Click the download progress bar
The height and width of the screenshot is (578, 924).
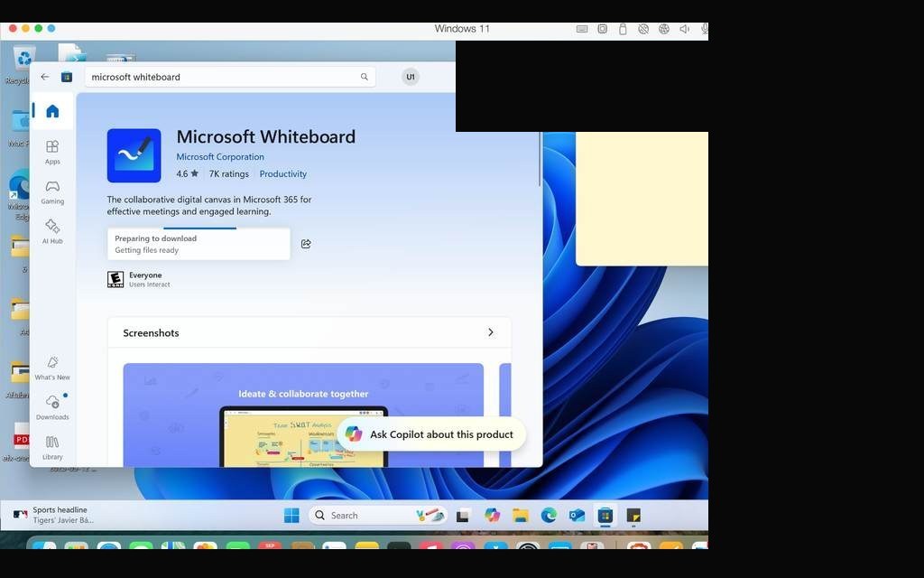[x=199, y=228]
